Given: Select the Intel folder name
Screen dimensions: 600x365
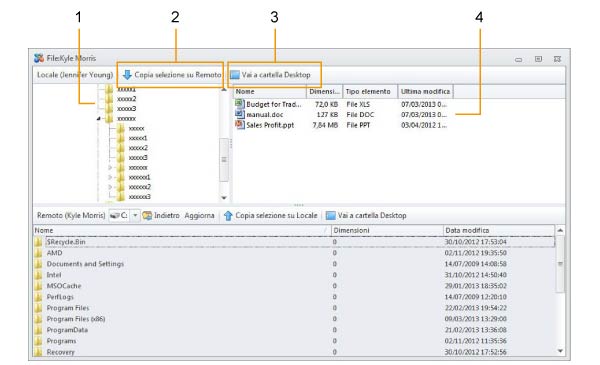Looking at the screenshot, I should pyautogui.click(x=54, y=275).
